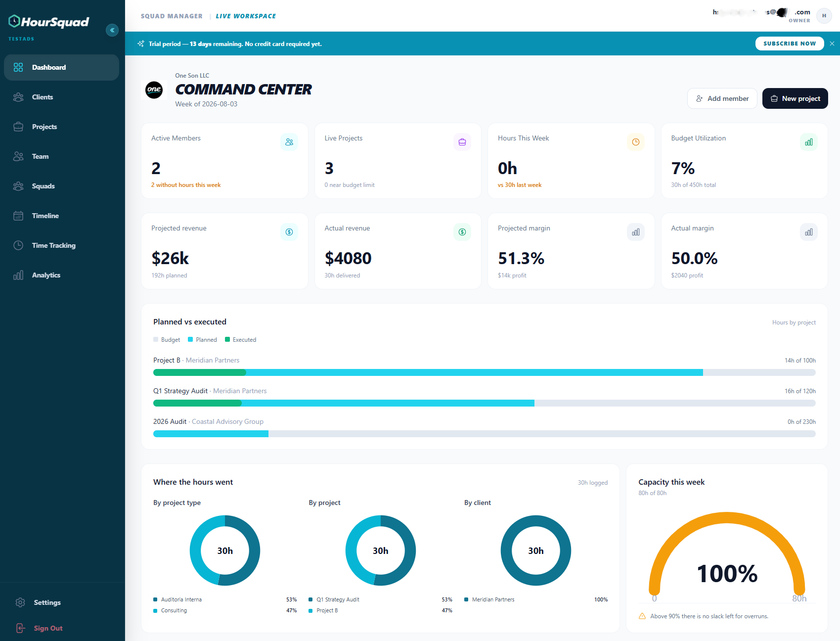The width and height of the screenshot is (840, 641).
Task: Click 'vs 30h last week' text
Action: pyautogui.click(x=520, y=185)
